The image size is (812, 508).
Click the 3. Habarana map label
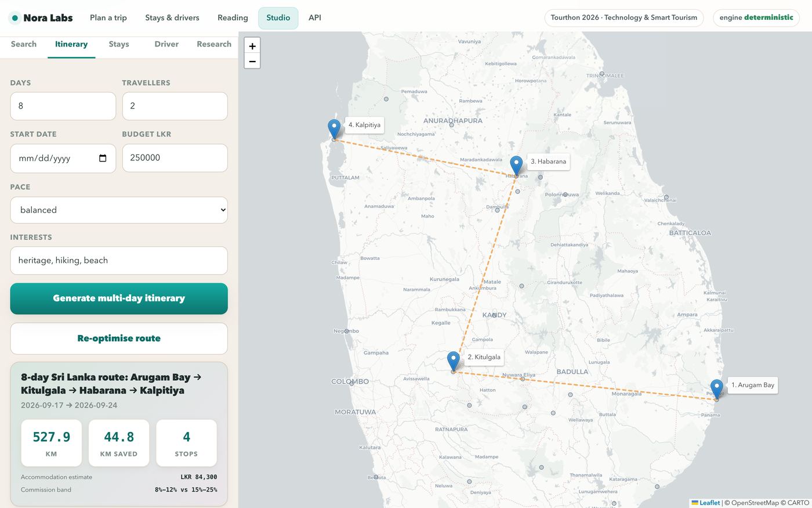(x=548, y=161)
